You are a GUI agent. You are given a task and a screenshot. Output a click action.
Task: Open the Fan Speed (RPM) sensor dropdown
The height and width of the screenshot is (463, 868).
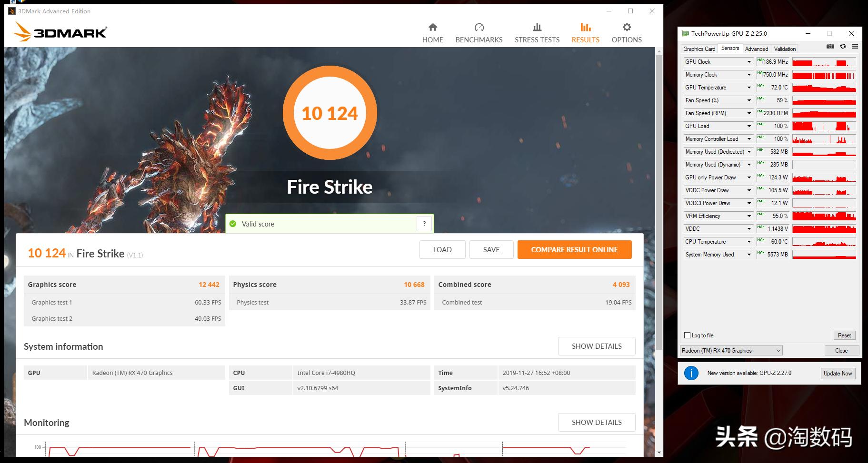click(748, 113)
